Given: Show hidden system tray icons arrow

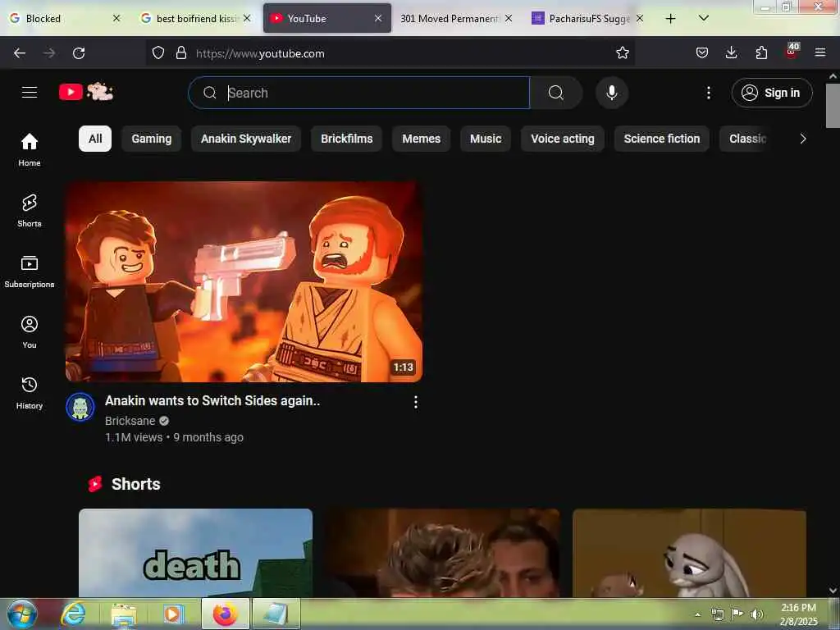Looking at the screenshot, I should 697,614.
